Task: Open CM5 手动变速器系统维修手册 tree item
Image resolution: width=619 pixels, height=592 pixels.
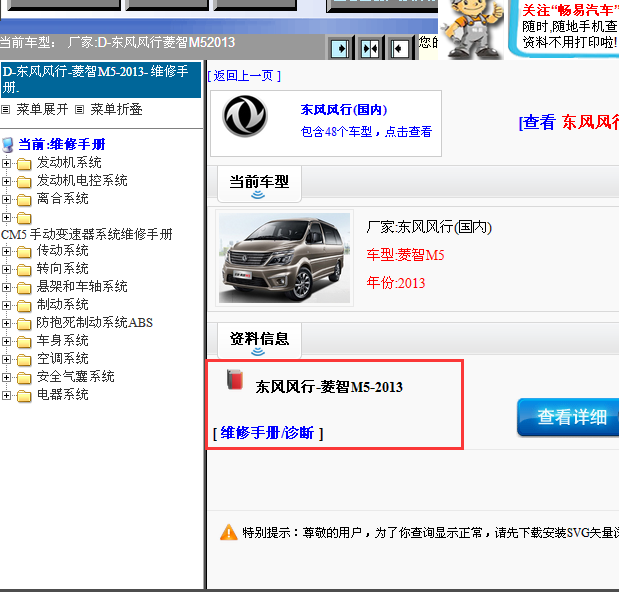Action: 87,234
